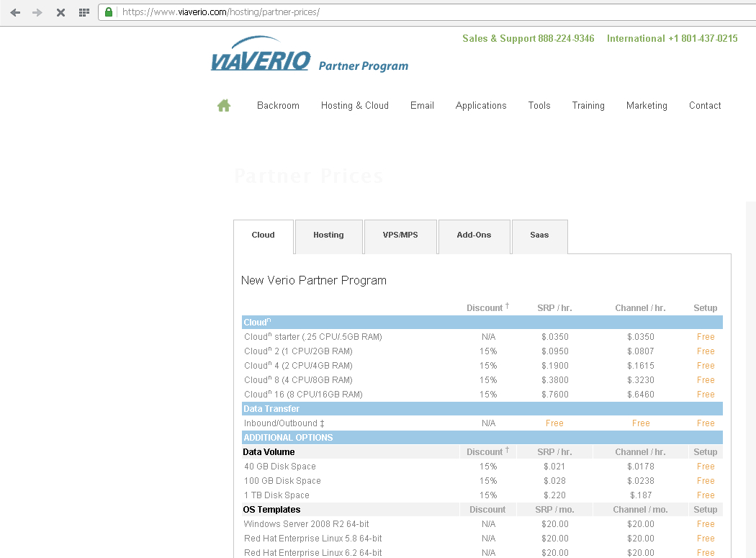The image size is (756, 558).
Task: Click the Cloud n 2 (1 CPU/2GB RAM) row
Action: 482,351
